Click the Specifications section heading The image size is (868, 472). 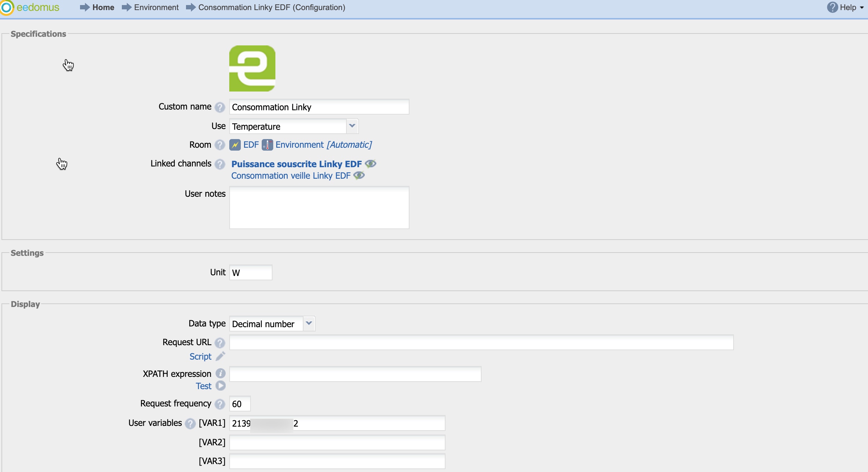39,34
